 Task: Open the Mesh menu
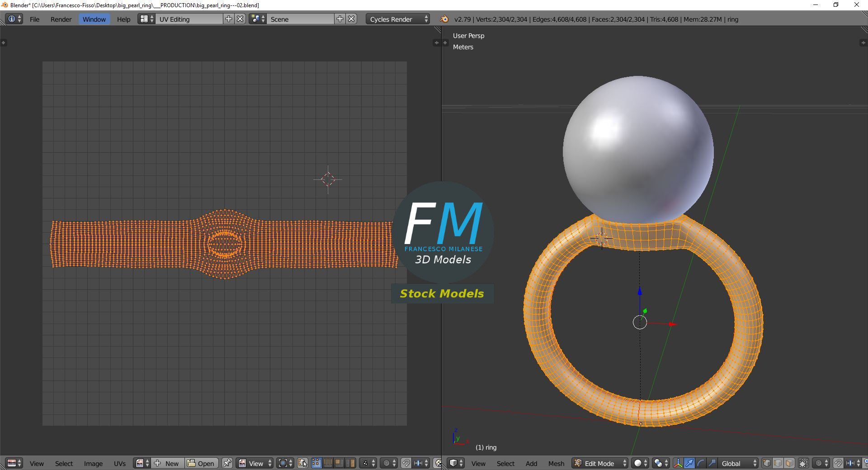tap(556, 463)
